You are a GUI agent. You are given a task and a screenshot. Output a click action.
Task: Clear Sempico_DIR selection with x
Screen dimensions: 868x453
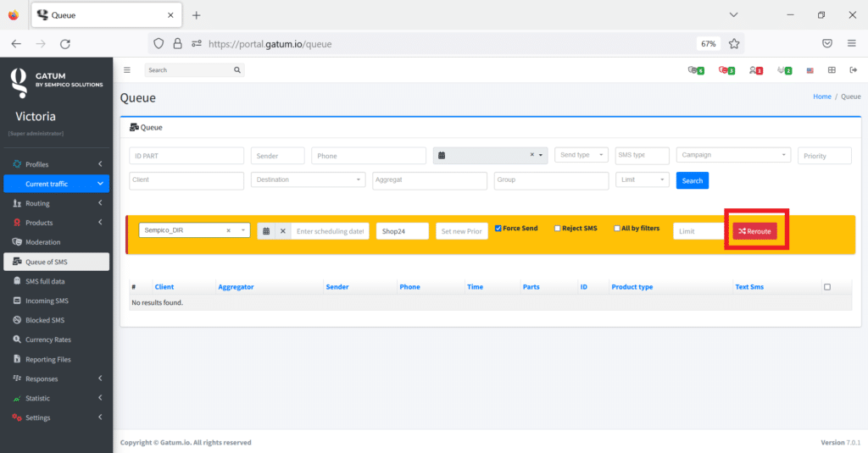tap(228, 230)
